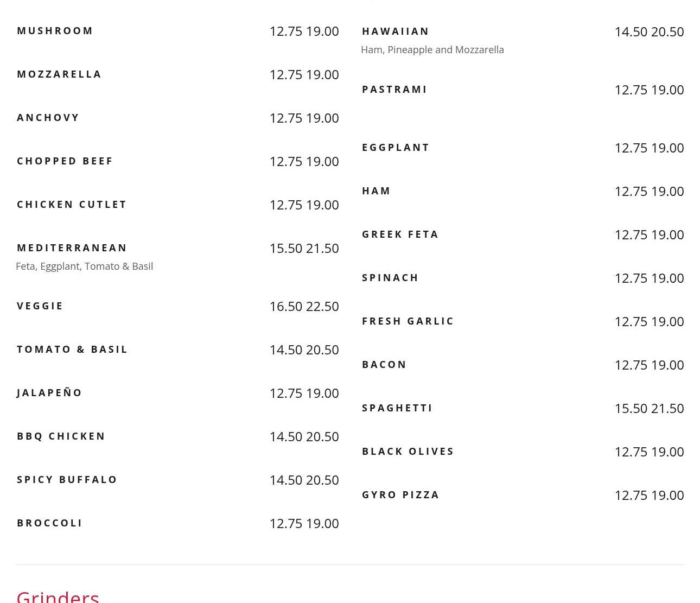Click the Spaghetti pizza price 15.50 21.50
Viewport: 700px width, 603px height.
click(x=648, y=408)
